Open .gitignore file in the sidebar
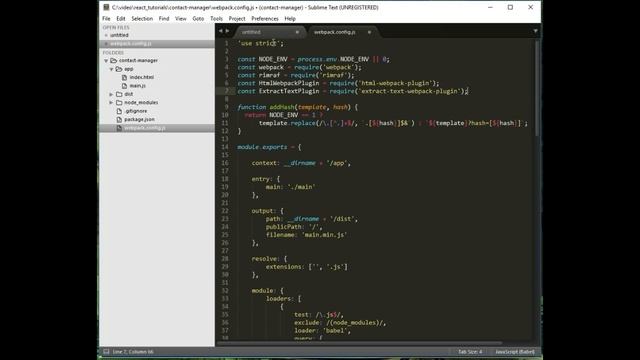 point(136,111)
